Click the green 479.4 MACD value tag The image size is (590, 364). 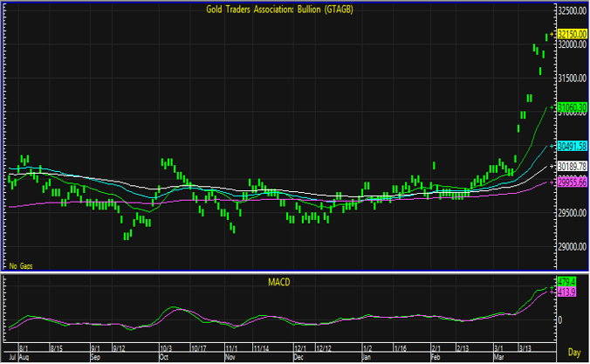click(x=567, y=281)
